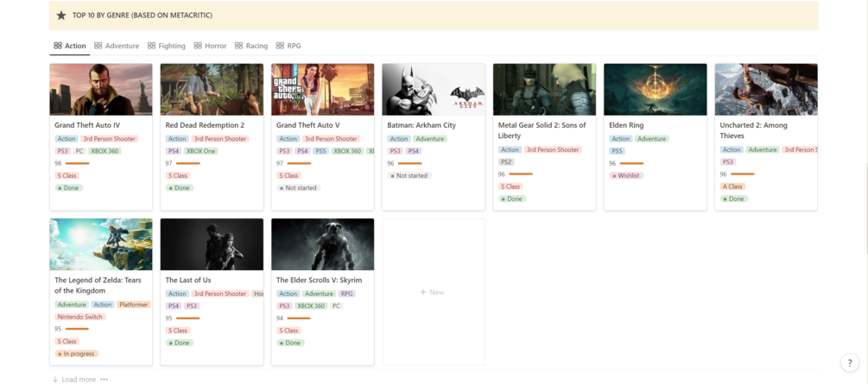Open the Uncharted 2 cover image

coord(766,90)
